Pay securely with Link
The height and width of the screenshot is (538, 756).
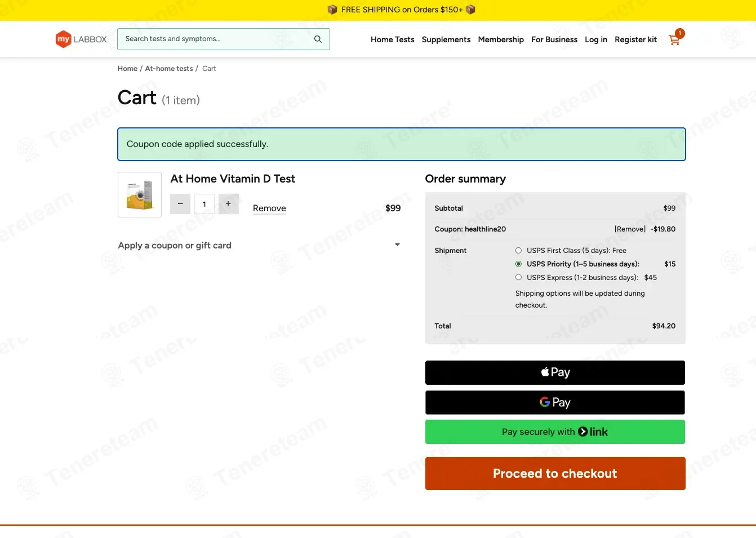click(x=555, y=432)
